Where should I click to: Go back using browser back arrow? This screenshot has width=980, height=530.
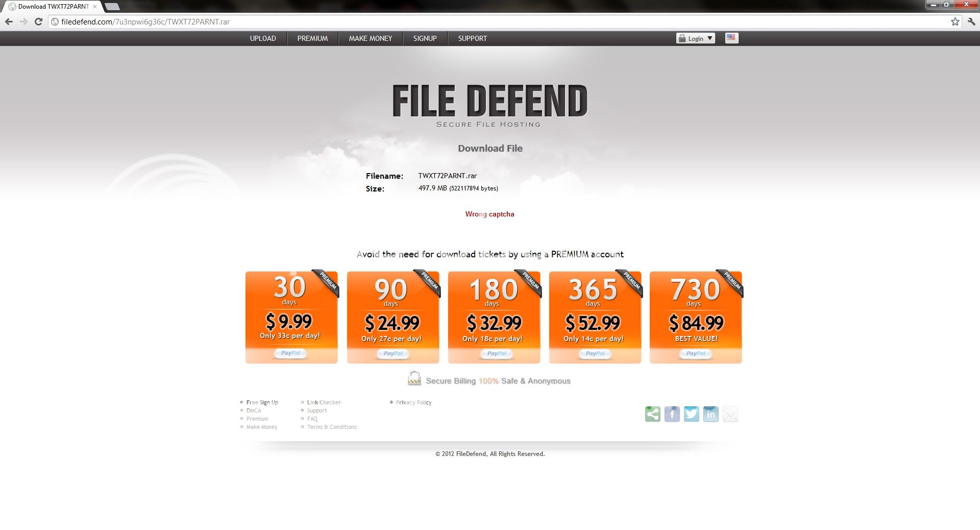(9, 21)
